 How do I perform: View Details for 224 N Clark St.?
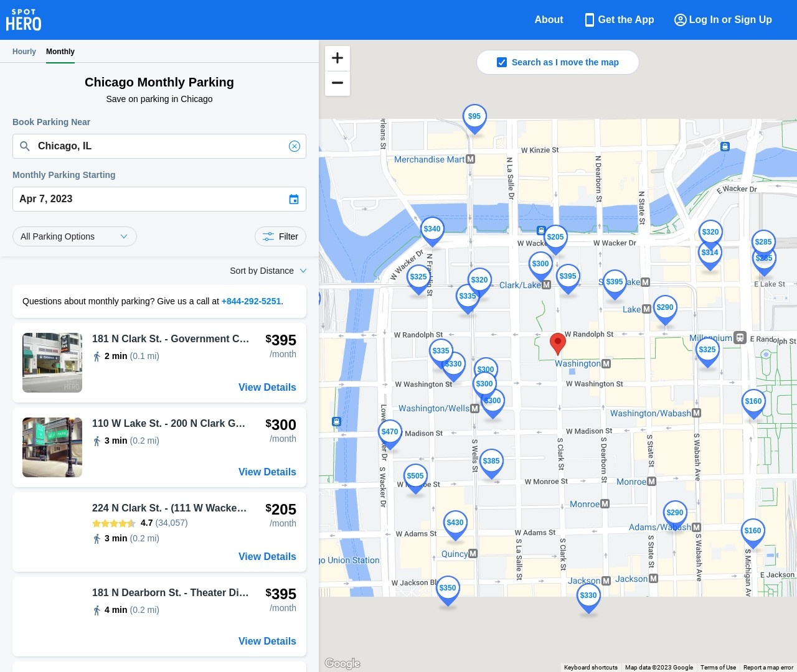[267, 556]
